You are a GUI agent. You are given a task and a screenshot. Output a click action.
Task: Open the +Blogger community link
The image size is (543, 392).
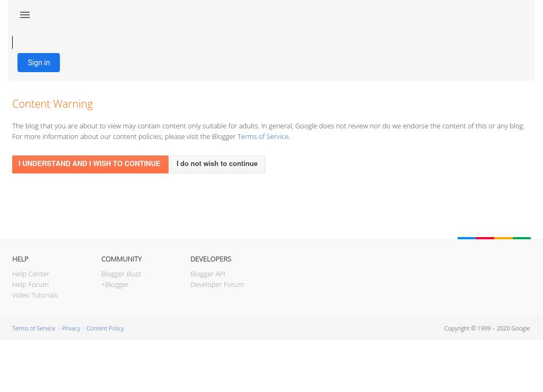click(115, 284)
